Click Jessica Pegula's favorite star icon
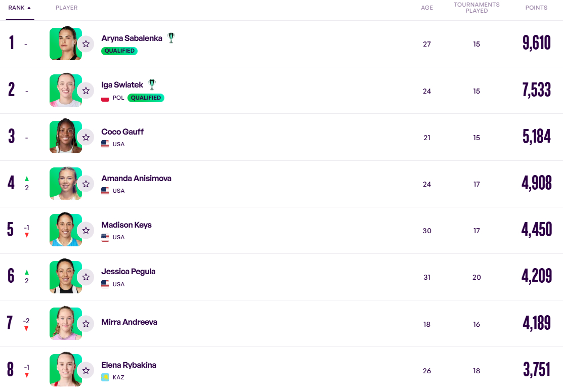 pos(86,277)
